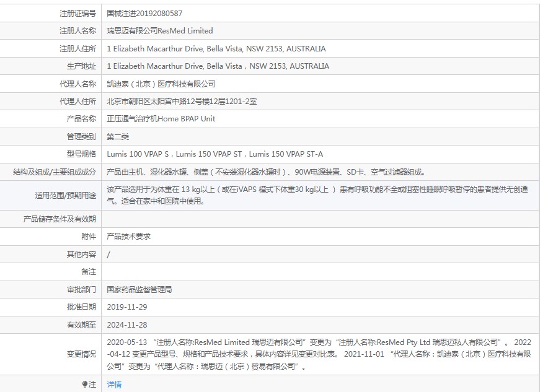Open the 详情 link in the 注 row
The width and height of the screenshot is (548, 392).
tap(114, 385)
